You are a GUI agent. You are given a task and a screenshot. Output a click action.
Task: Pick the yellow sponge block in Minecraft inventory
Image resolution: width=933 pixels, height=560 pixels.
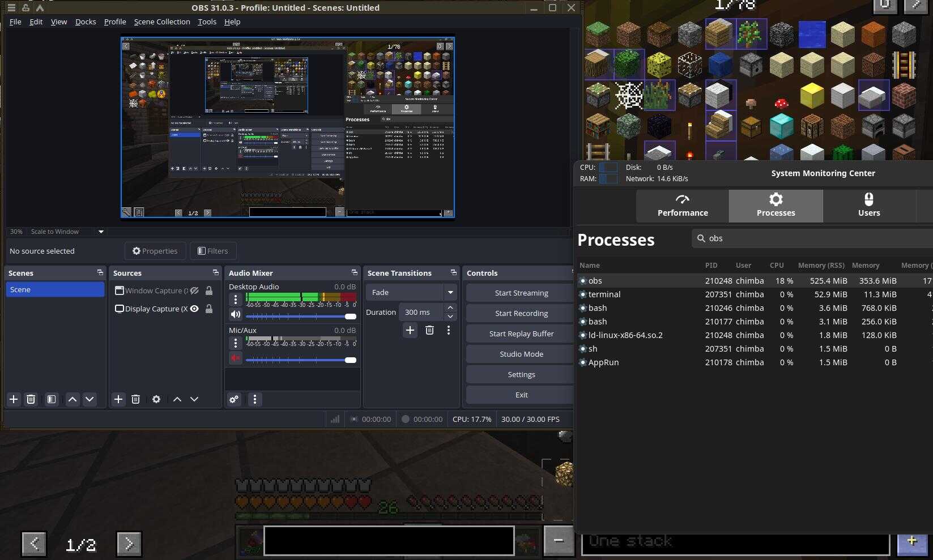coord(659,65)
